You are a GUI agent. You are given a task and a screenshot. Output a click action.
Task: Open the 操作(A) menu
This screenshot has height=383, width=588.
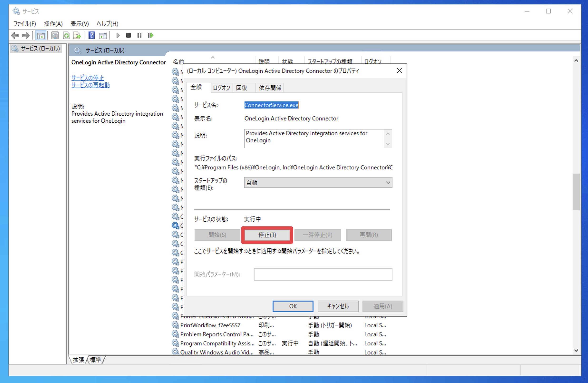click(x=53, y=24)
